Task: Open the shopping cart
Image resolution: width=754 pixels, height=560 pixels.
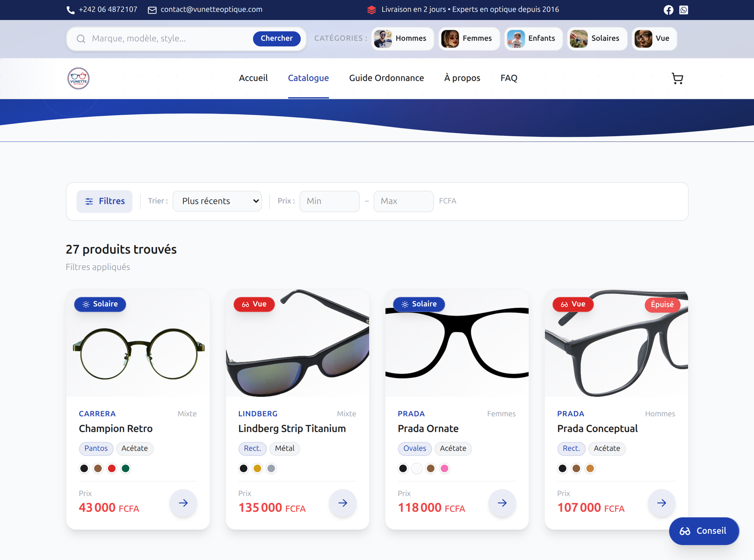Action: [677, 78]
